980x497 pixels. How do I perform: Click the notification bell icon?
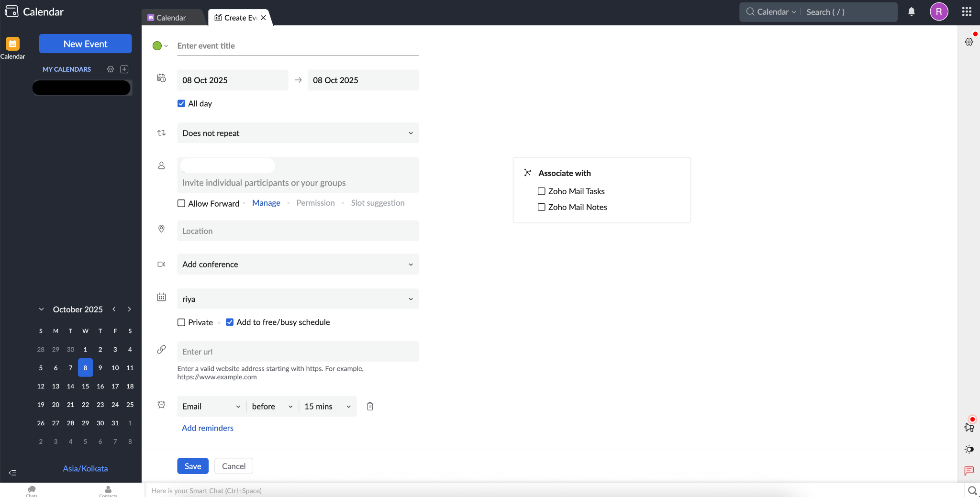pyautogui.click(x=911, y=11)
